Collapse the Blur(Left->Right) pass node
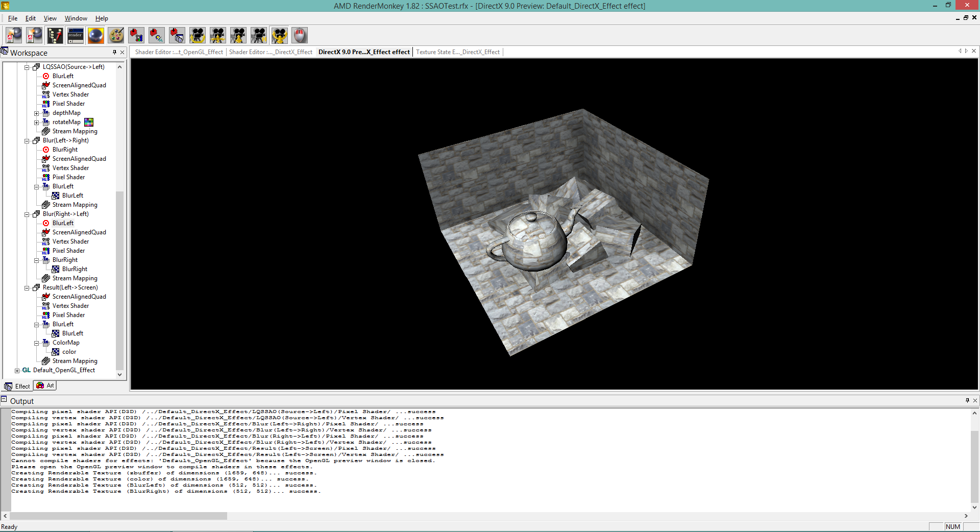 point(27,141)
